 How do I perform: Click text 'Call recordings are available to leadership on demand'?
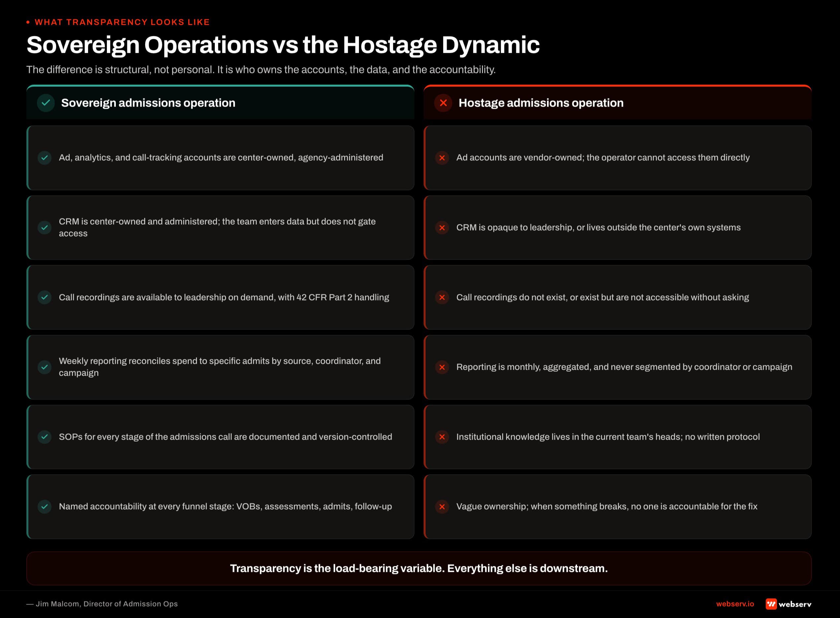(224, 297)
